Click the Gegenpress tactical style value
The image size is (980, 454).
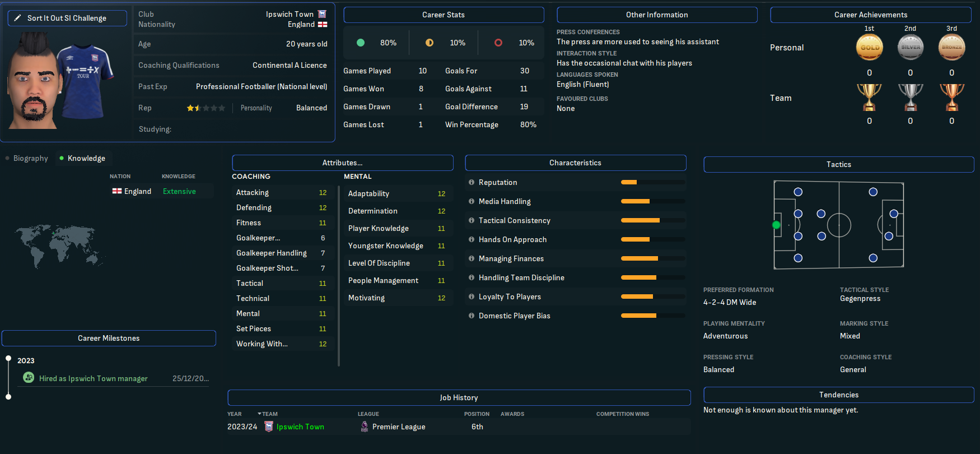point(860,298)
